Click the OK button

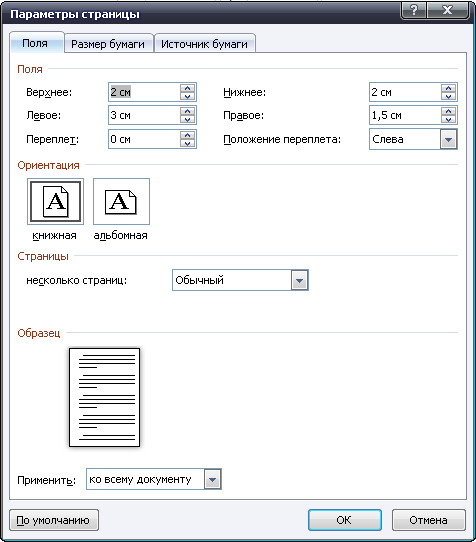pos(345,520)
